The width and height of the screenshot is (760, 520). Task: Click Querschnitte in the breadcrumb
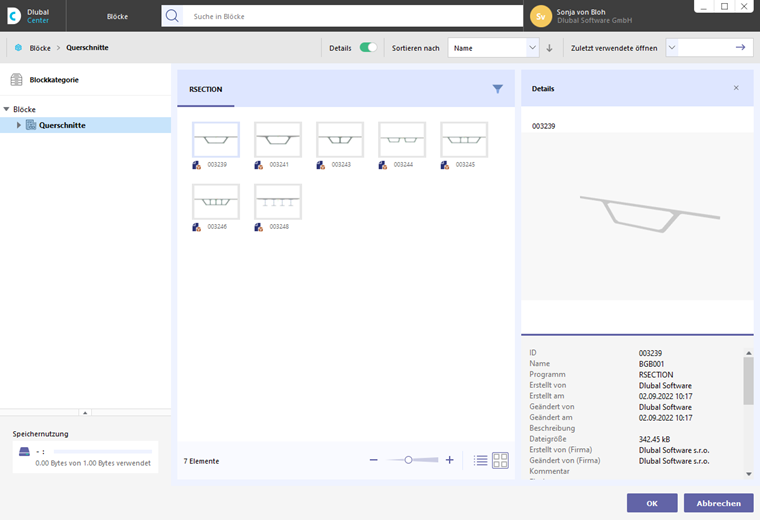tap(87, 47)
